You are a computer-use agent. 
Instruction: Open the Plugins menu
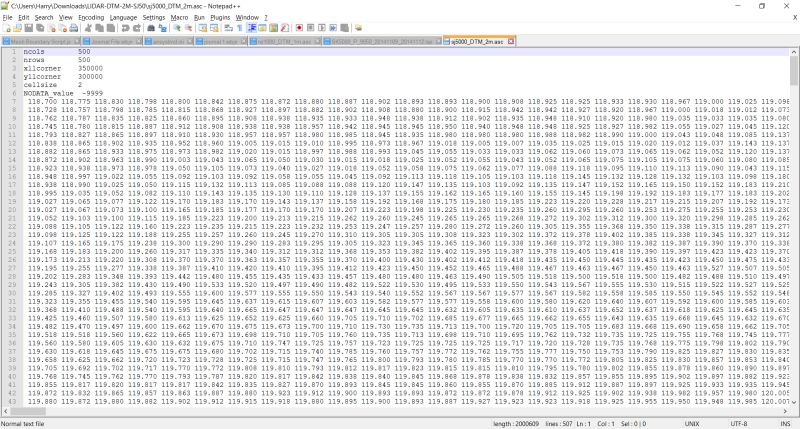click(x=220, y=17)
